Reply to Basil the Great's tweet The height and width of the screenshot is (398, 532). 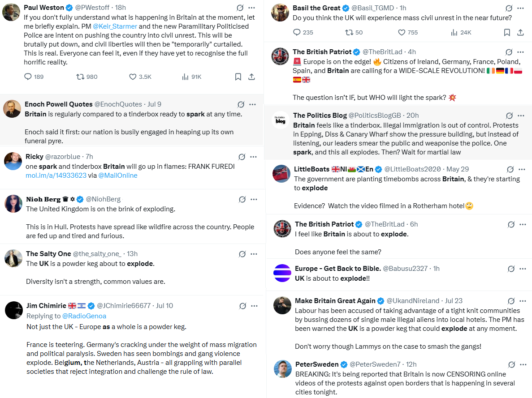click(x=297, y=32)
